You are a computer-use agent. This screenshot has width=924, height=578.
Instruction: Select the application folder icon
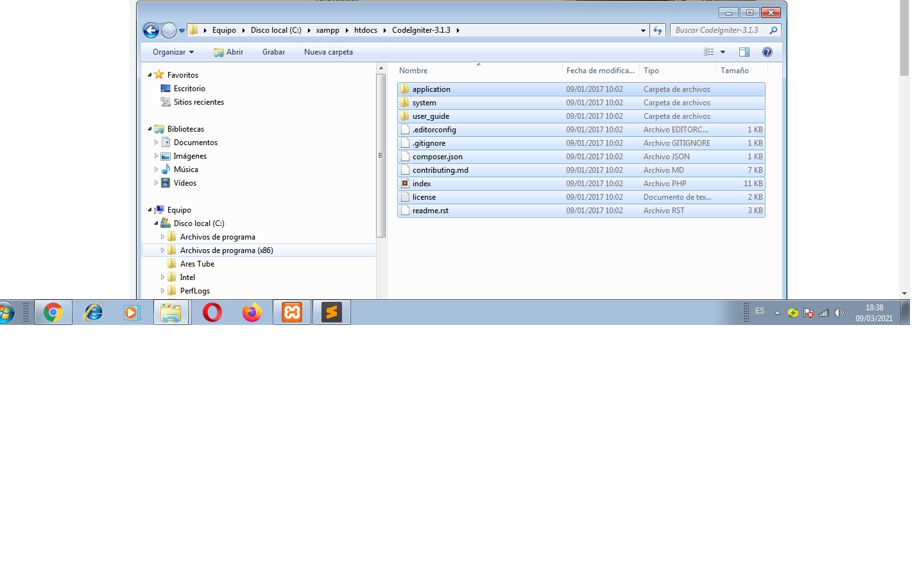[x=404, y=89]
